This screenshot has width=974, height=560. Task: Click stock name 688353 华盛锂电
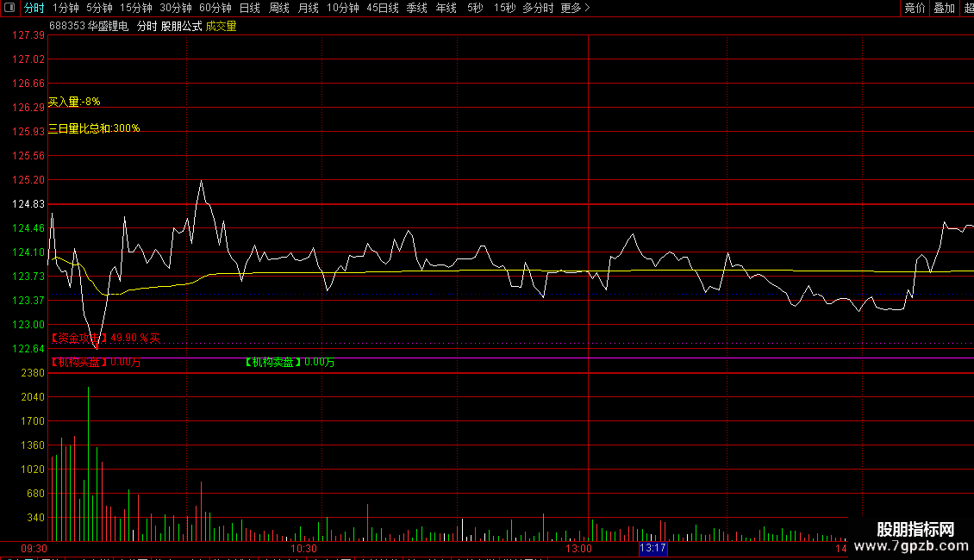click(x=89, y=26)
